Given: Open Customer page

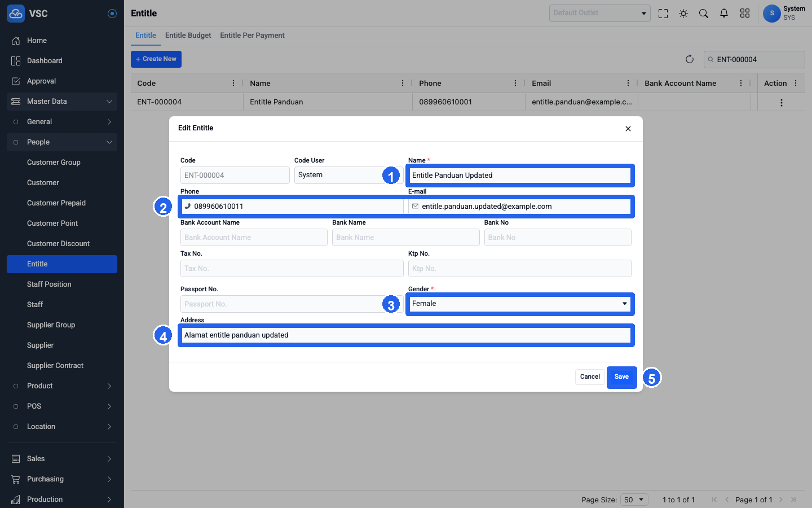Looking at the screenshot, I should click(62, 183).
